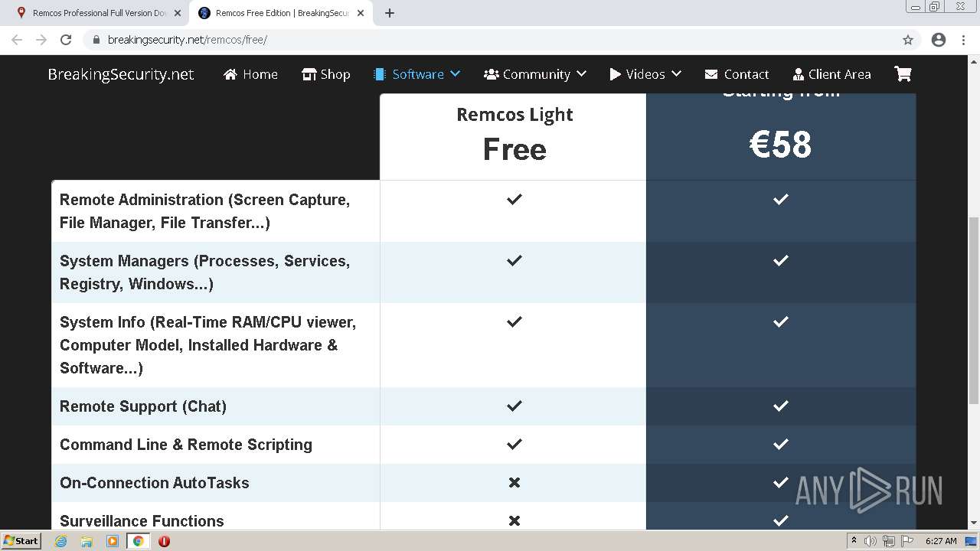Open File Explorer from taskbar
The width and height of the screenshot is (980, 551).
click(x=87, y=540)
